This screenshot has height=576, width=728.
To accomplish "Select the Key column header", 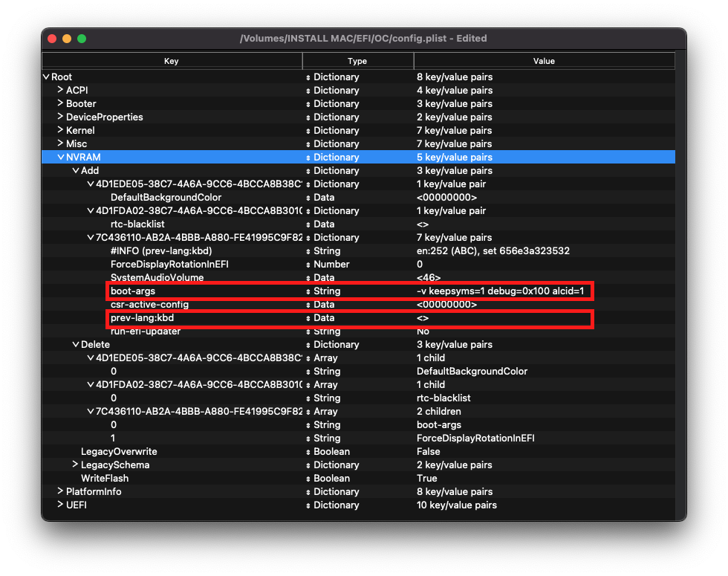I will [x=172, y=61].
